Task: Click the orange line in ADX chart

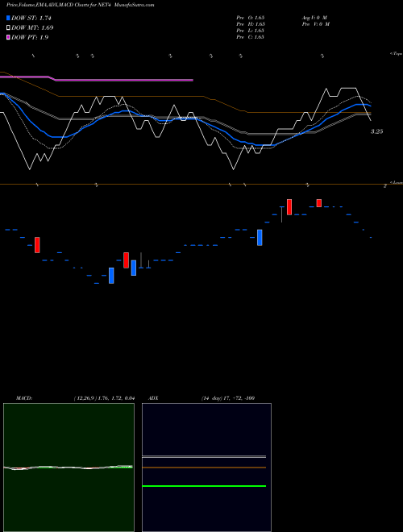Action: click(204, 468)
